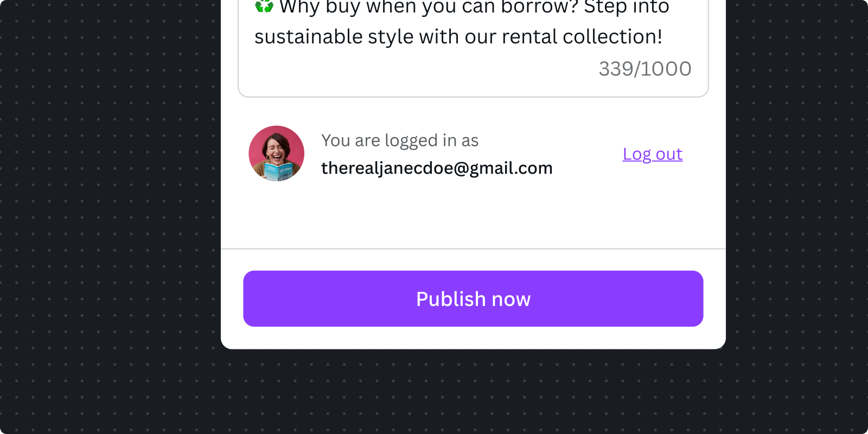Click the divider line above Publish now
This screenshot has width=868, height=434.
coord(473,248)
